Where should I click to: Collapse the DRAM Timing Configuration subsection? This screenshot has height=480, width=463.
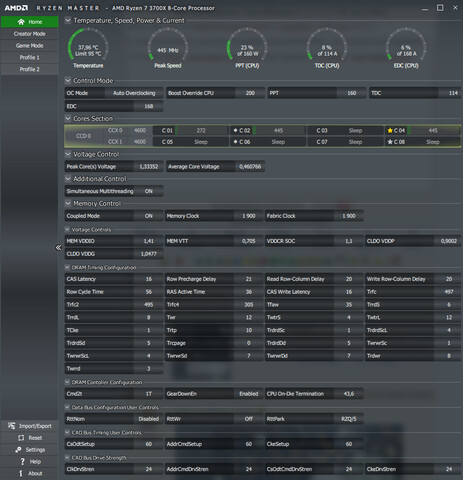67,267
